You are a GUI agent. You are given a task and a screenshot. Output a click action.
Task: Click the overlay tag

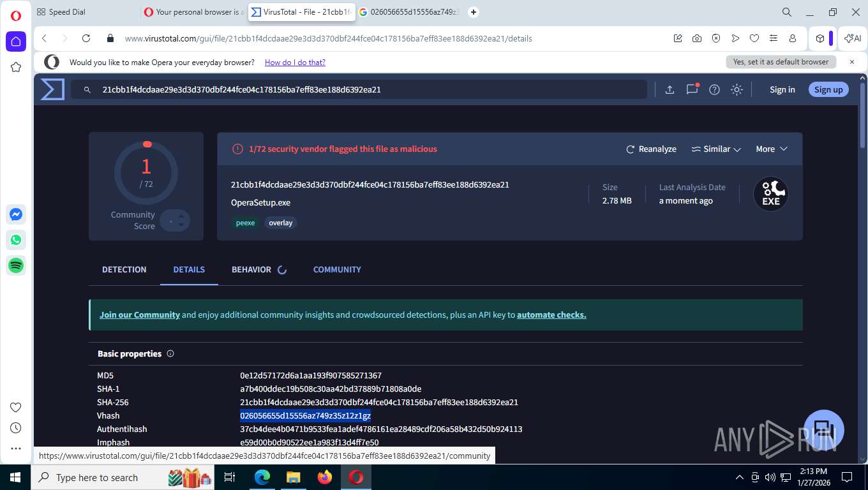click(x=281, y=223)
